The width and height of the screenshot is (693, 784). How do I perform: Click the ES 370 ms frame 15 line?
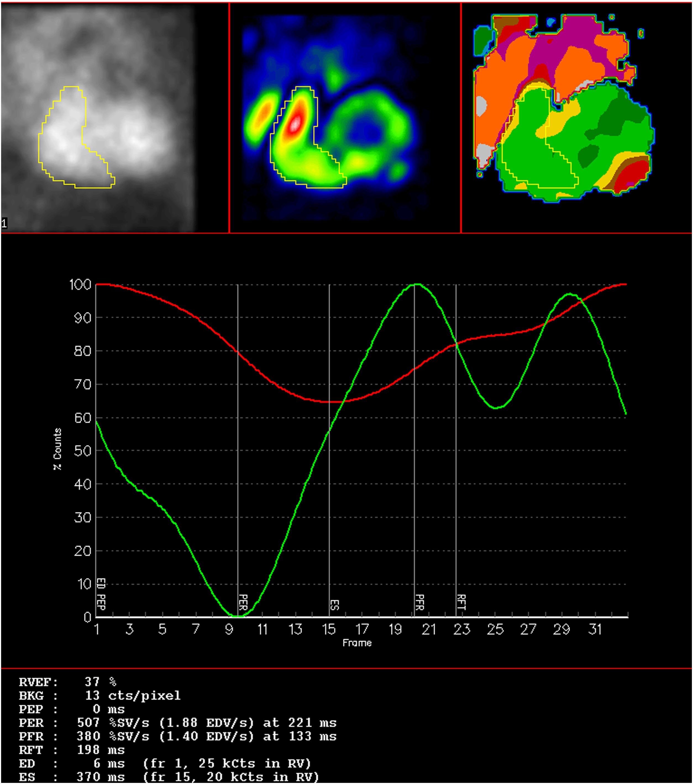(x=169, y=777)
